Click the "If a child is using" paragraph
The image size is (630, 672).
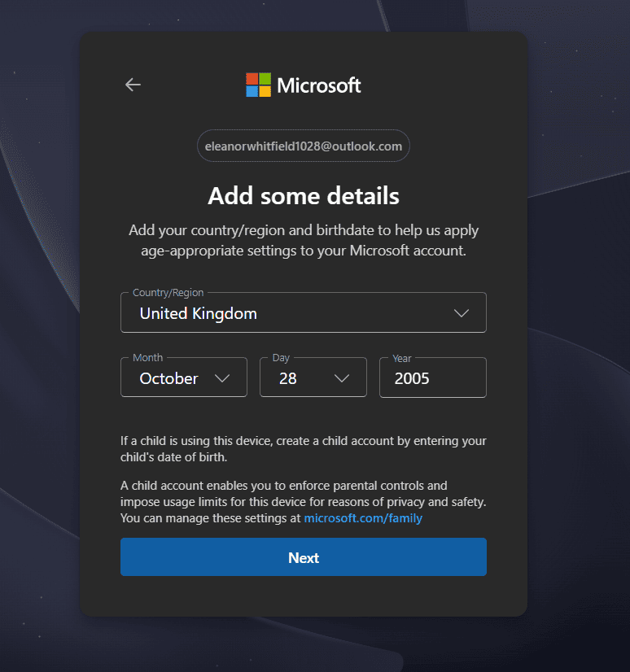(304, 448)
